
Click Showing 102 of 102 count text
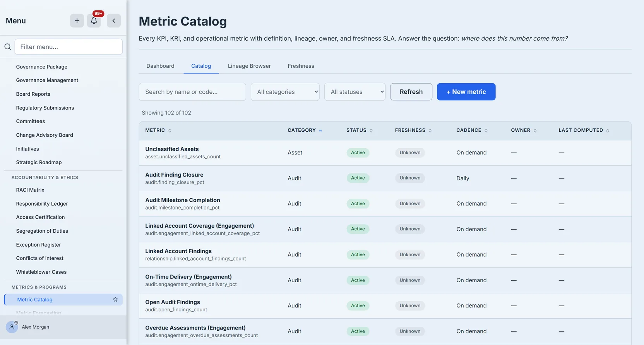coord(166,113)
